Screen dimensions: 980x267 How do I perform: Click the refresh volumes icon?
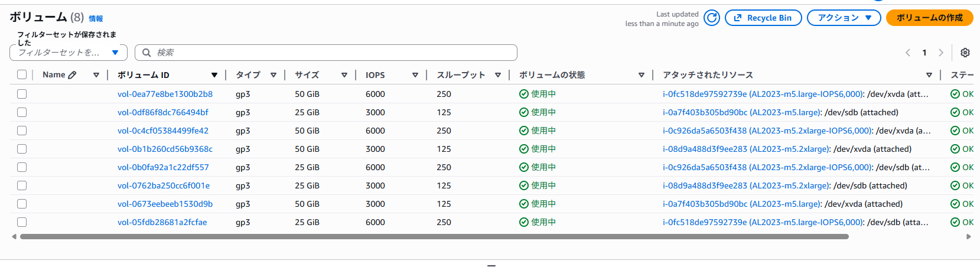pyautogui.click(x=712, y=18)
